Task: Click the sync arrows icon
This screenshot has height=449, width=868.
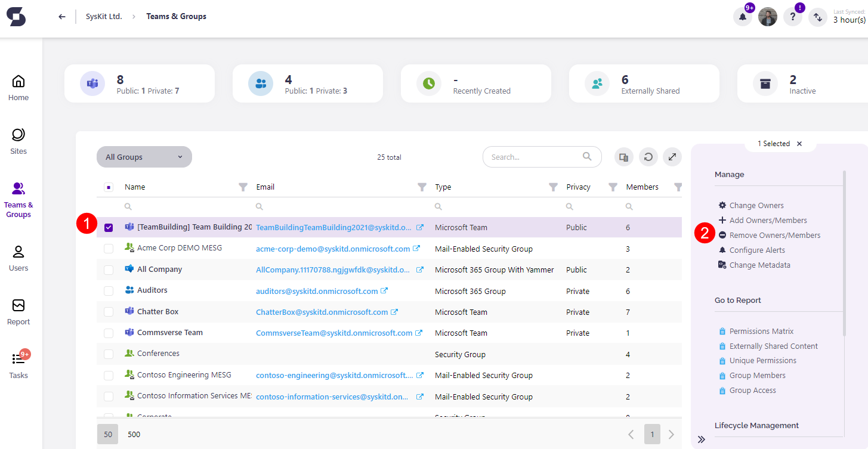Action: coord(817,17)
